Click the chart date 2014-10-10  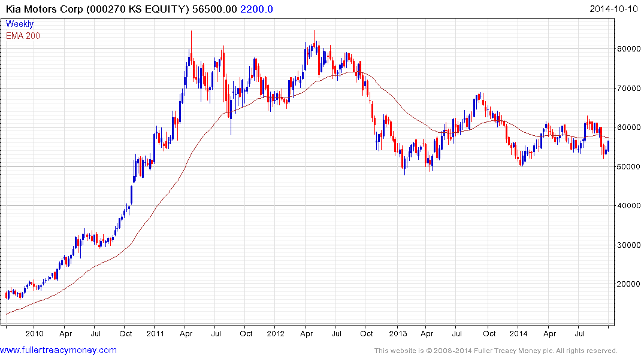613,9
